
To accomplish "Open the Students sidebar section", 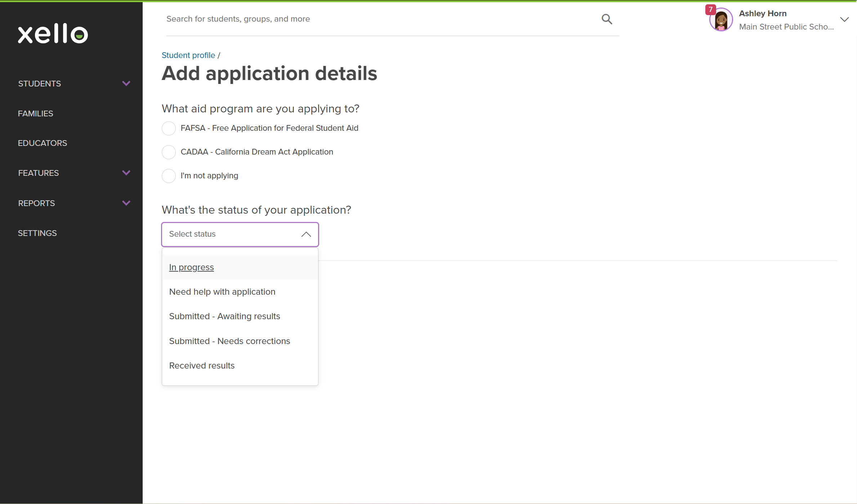I will (x=40, y=84).
